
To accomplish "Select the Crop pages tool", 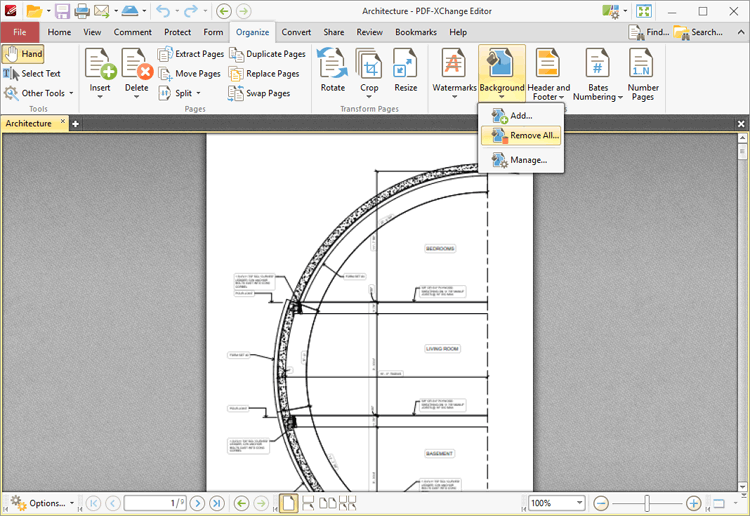I will 369,71.
